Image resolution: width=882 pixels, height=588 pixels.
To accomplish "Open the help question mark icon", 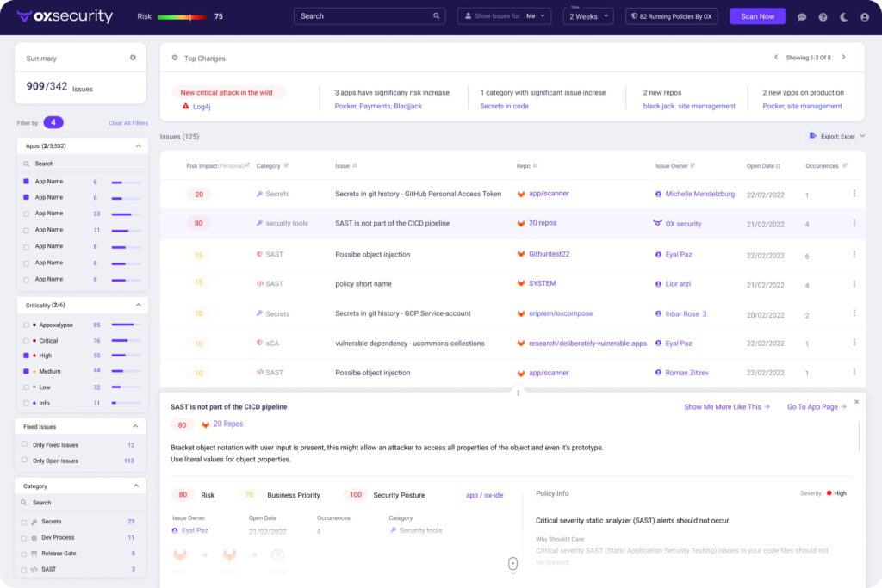I will point(823,16).
